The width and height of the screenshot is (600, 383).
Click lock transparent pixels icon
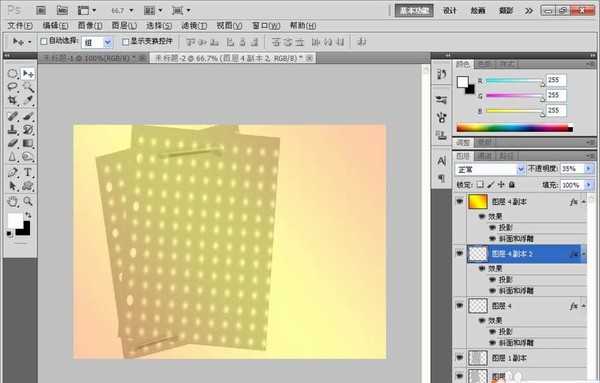click(480, 185)
